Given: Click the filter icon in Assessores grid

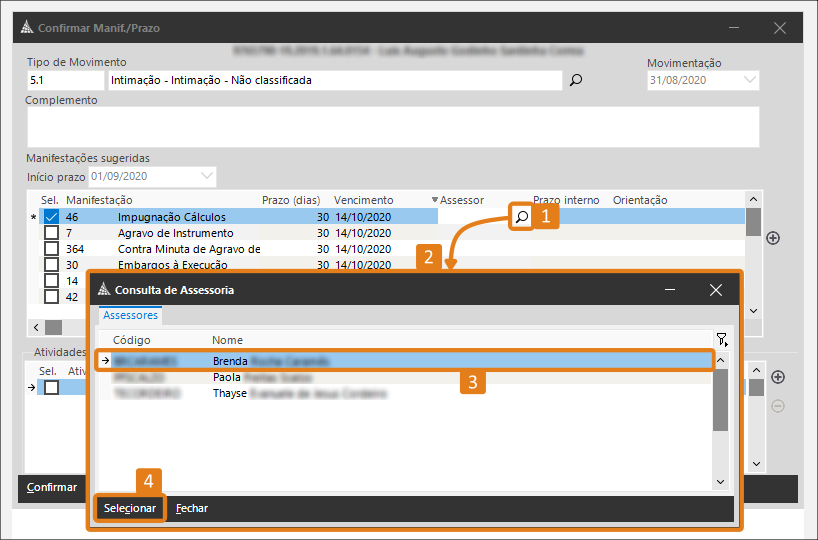Looking at the screenshot, I should pyautogui.click(x=721, y=340).
